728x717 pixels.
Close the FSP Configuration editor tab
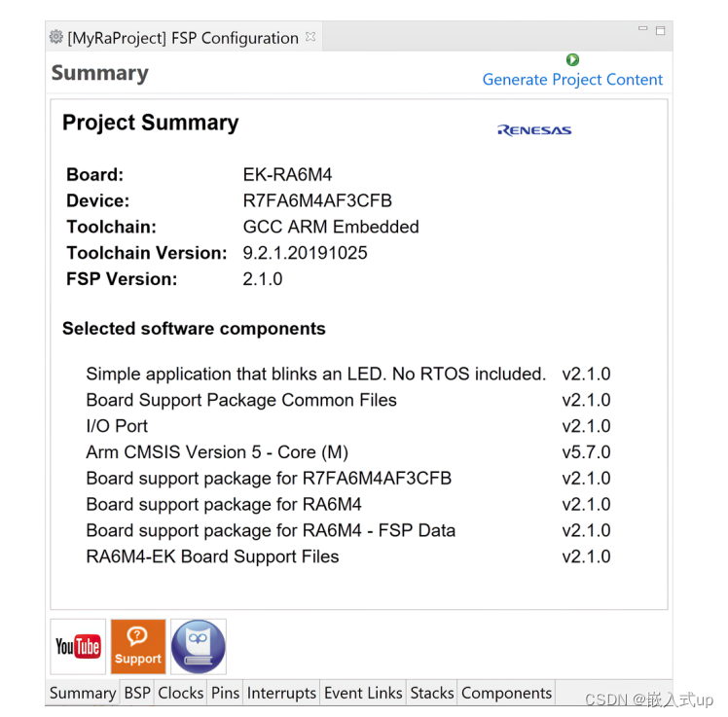coord(310,37)
